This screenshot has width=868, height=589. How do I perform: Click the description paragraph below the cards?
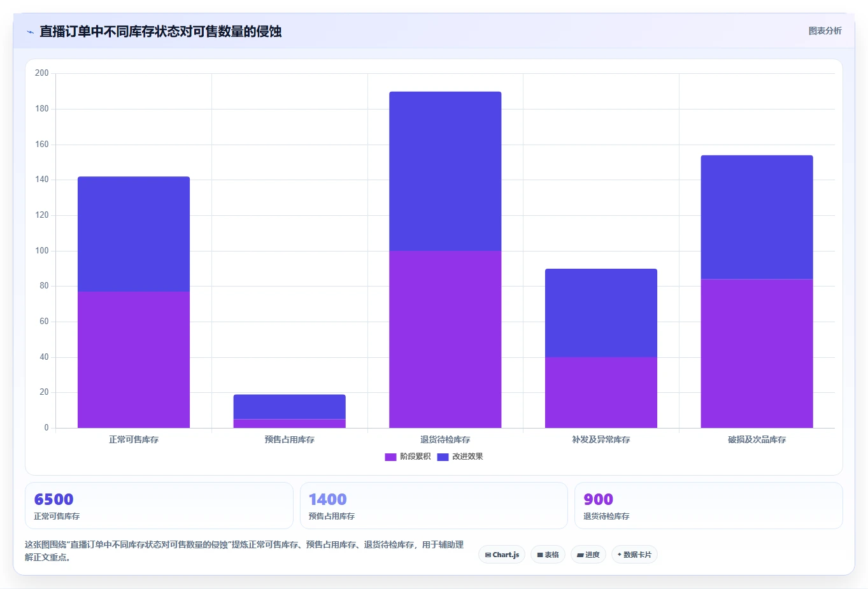point(245,551)
